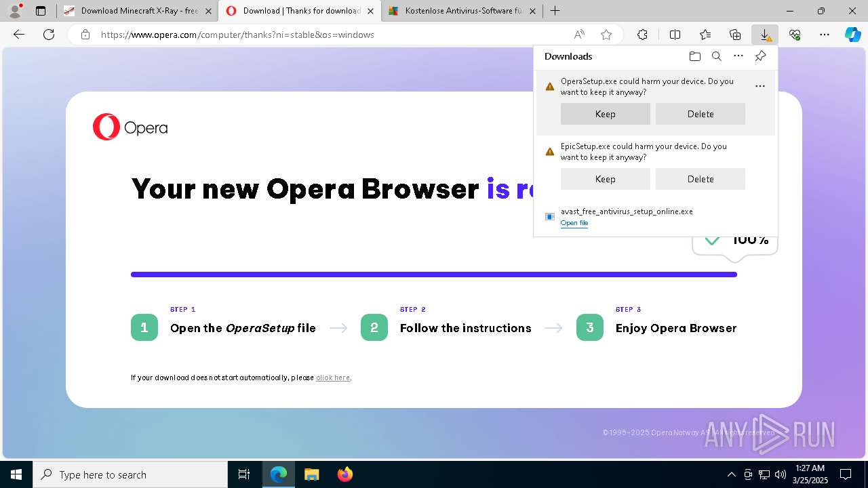Open Task View on the taskbar

244,474
